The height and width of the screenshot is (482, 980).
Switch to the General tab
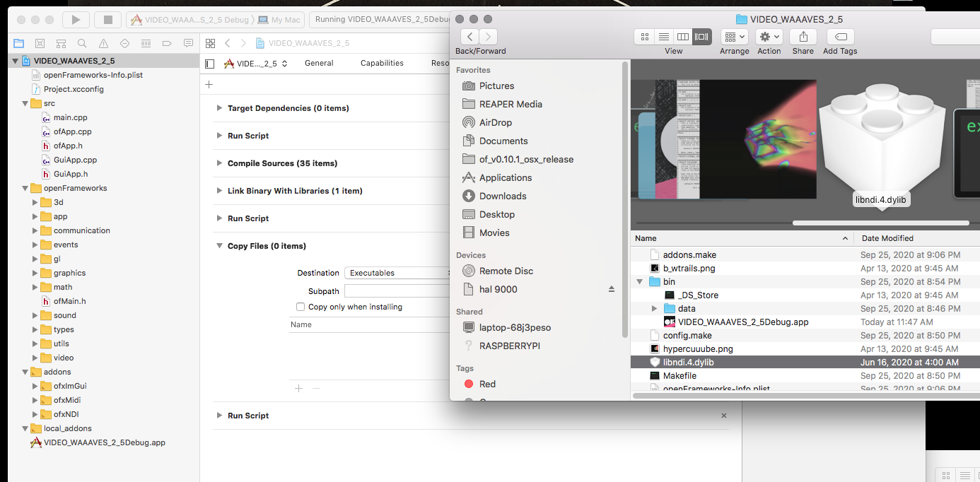(319, 63)
